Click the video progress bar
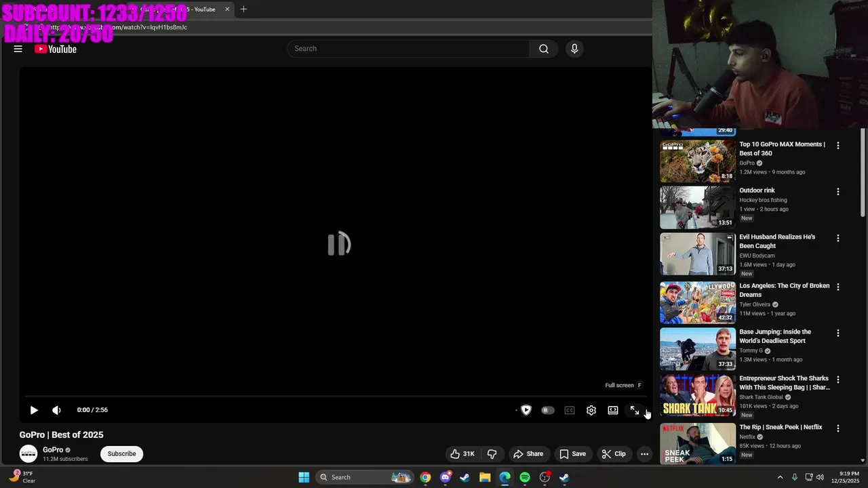 [x=336, y=396]
